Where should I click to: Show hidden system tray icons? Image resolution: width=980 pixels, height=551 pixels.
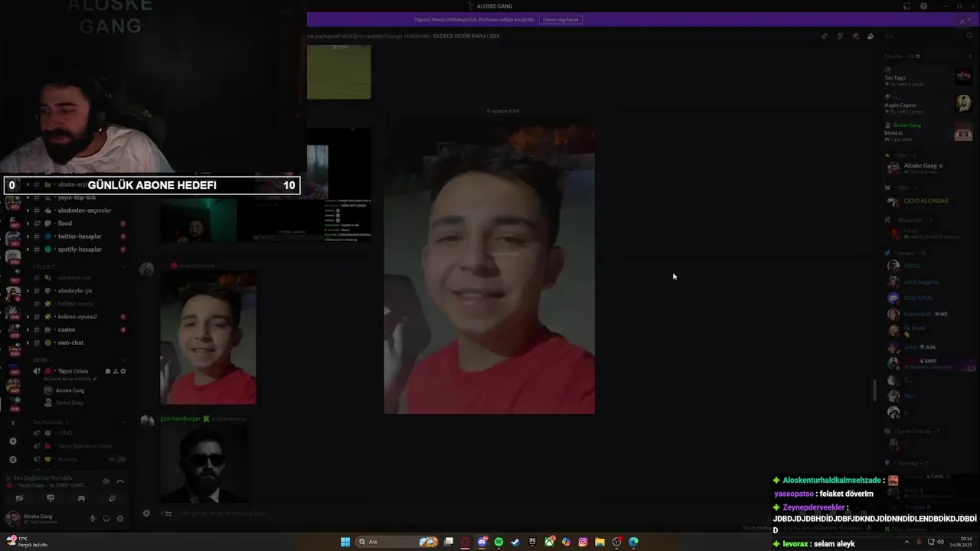coord(906,542)
